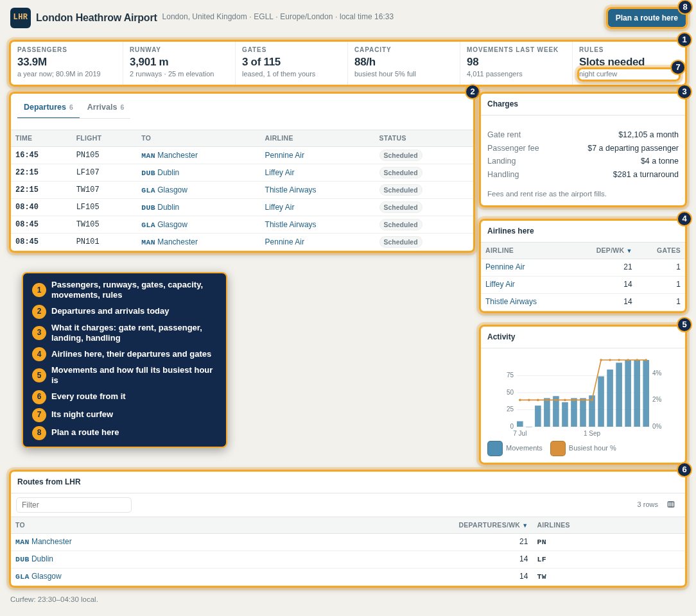Click the STATUS column header in Departures

(x=392, y=139)
